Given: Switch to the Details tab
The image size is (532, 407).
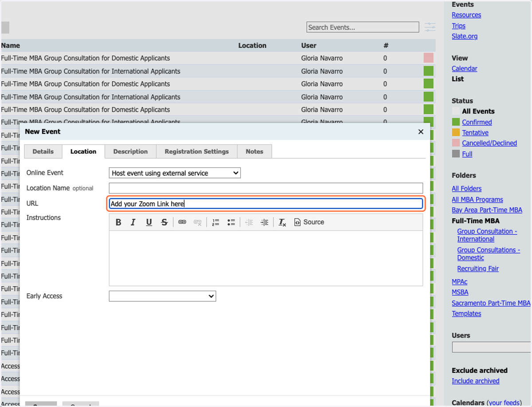Looking at the screenshot, I should pos(43,151).
